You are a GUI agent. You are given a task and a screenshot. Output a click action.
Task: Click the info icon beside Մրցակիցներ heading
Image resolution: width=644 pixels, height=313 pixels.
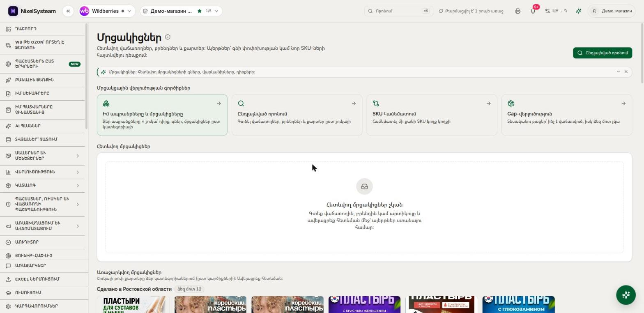click(x=168, y=37)
